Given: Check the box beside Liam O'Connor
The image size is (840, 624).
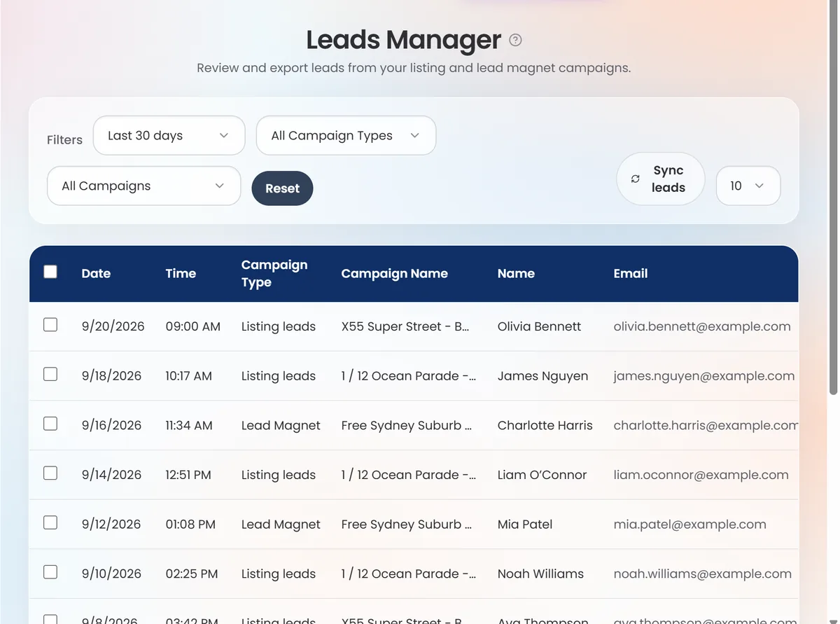Looking at the screenshot, I should (x=50, y=473).
